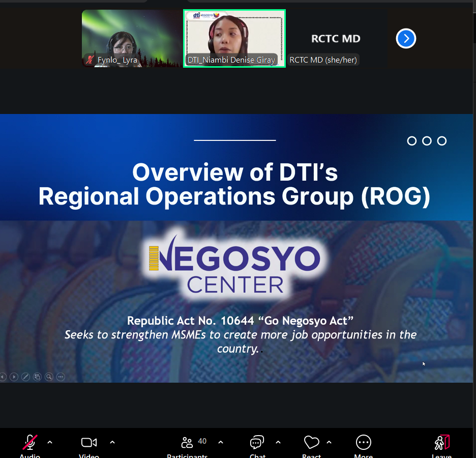Screen dimensions: 476x458
Task: Expand the Chat options chevron
Action: (278, 442)
